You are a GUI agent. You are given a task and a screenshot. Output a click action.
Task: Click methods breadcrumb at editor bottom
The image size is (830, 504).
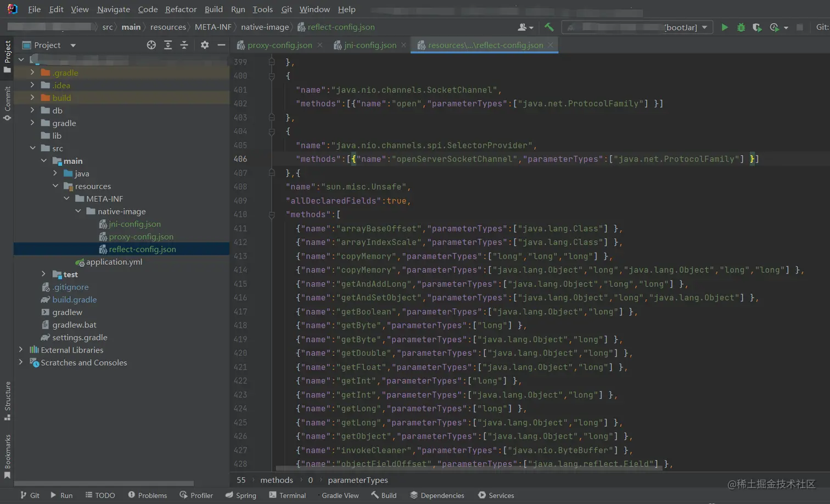click(277, 480)
